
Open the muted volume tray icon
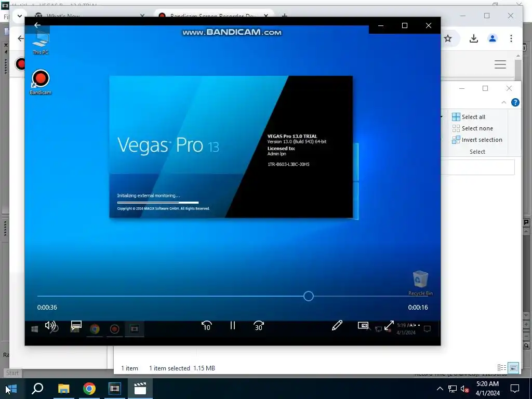[465, 389]
